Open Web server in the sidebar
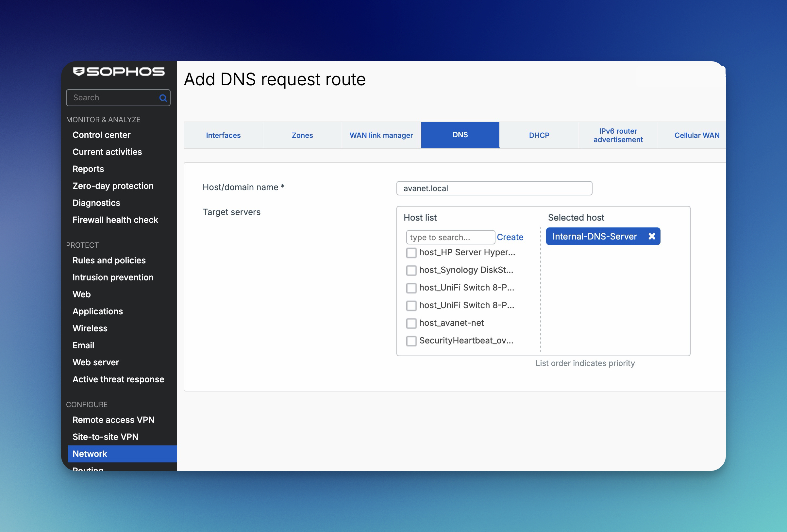This screenshot has height=532, width=787. point(95,362)
